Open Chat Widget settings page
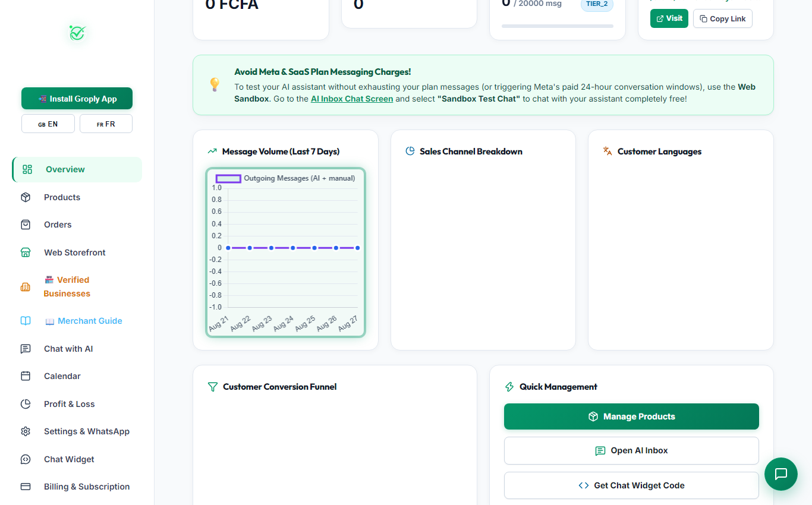The height and width of the screenshot is (505, 812). click(x=77, y=459)
